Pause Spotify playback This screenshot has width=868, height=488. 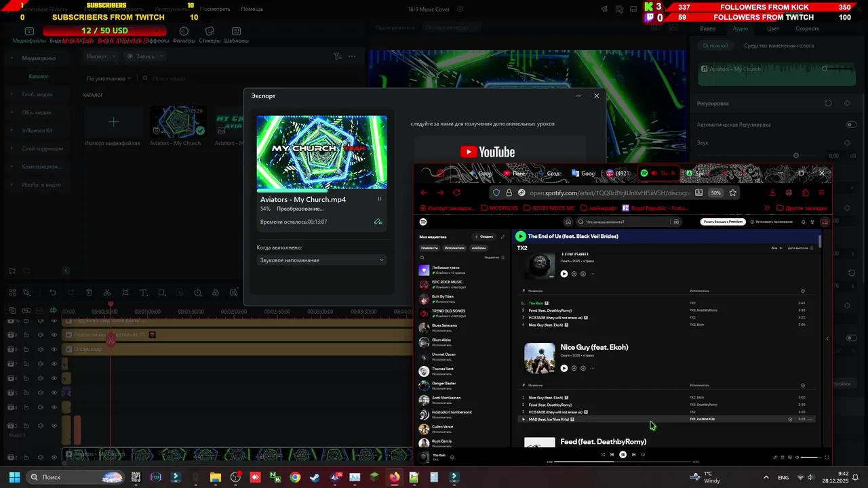point(623,455)
